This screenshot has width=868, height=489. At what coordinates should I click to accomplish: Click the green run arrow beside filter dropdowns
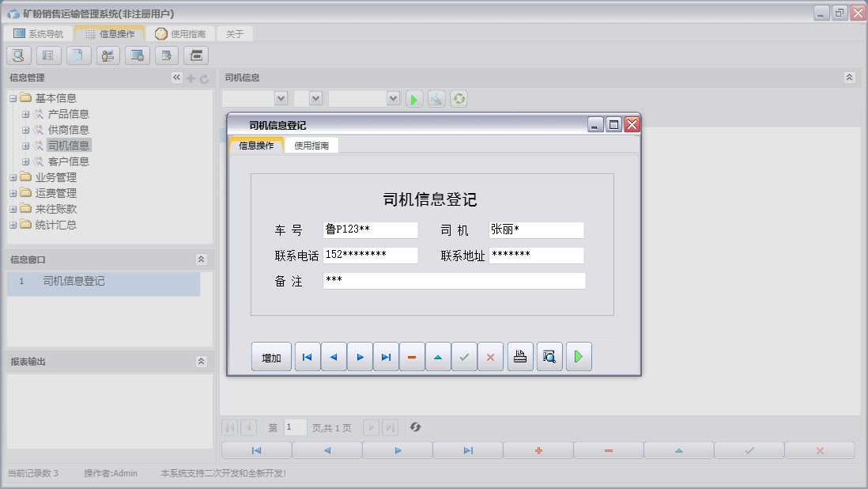click(x=414, y=99)
